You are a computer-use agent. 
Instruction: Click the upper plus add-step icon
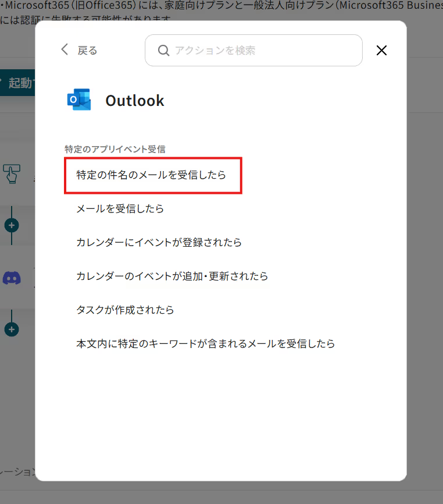pos(12,225)
